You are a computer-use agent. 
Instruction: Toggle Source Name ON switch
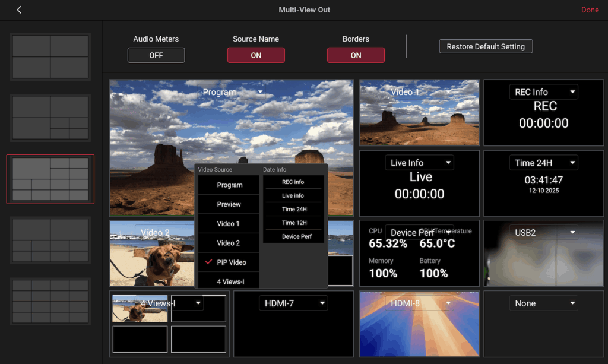(256, 55)
